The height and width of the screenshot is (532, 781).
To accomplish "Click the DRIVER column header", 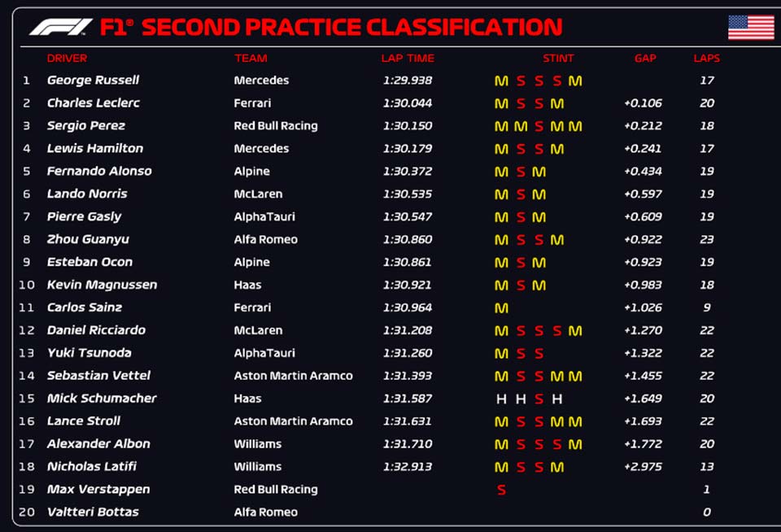I will coord(67,59).
